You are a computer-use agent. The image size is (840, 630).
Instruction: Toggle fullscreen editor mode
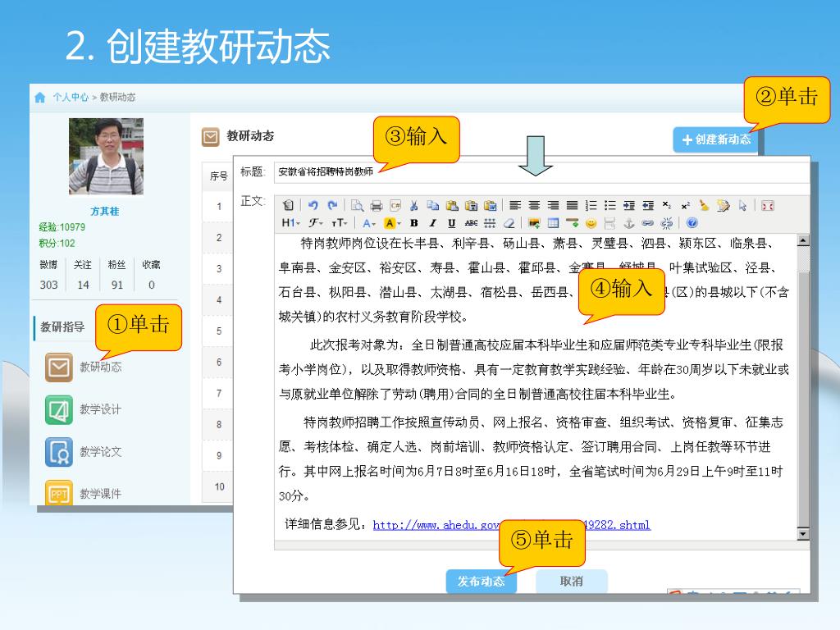point(768,205)
